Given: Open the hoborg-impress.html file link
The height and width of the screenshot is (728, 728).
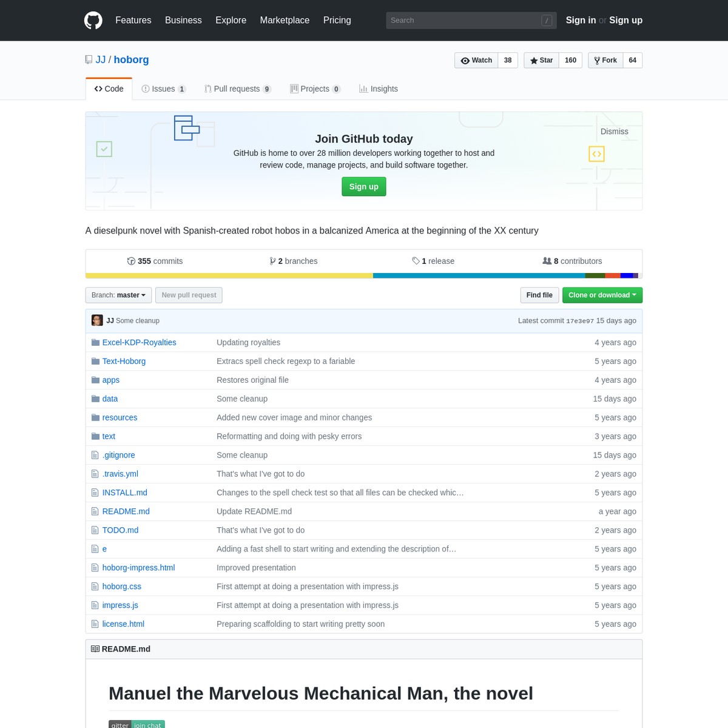Looking at the screenshot, I should (138, 568).
